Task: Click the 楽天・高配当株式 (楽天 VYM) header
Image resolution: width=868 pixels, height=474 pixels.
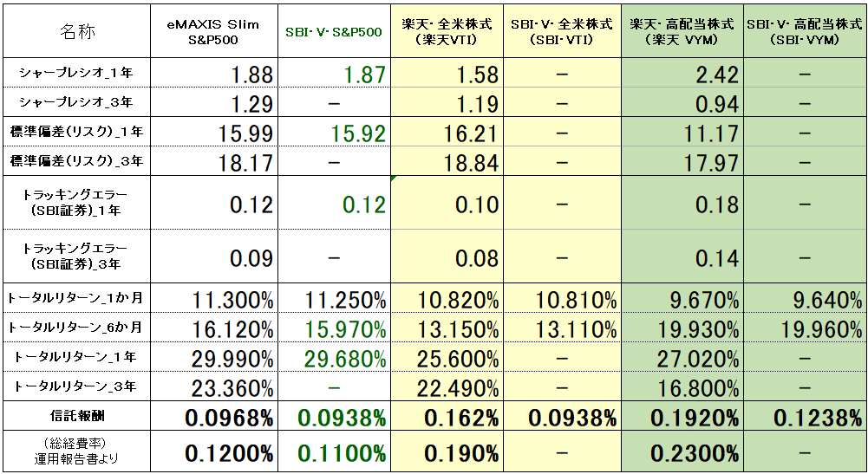Action: pos(682,31)
